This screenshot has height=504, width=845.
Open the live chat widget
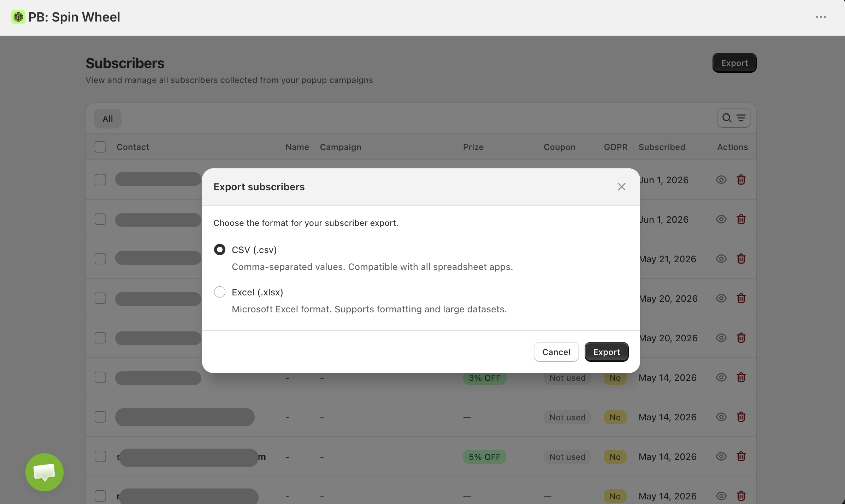click(x=45, y=472)
